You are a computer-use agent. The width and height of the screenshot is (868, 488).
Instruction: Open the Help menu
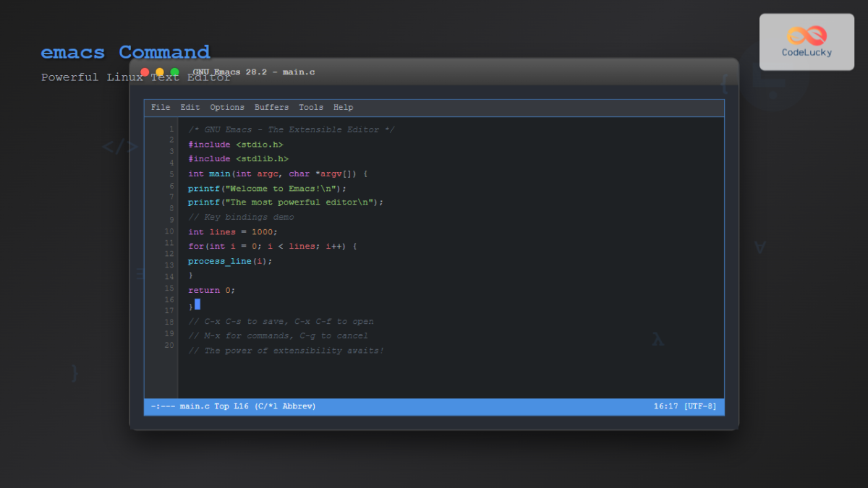(343, 107)
